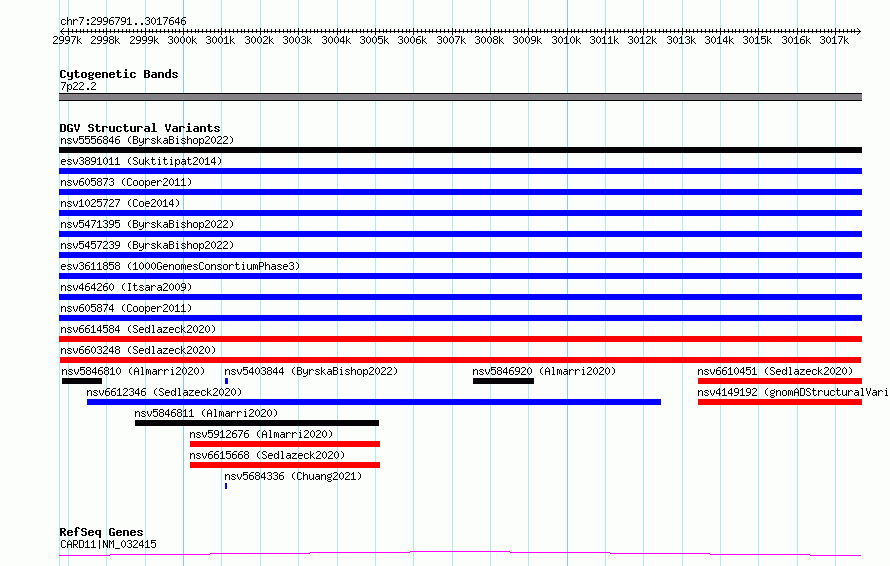Select esv3611858 (1000GenomesConsortiumPhase3) label
Screen dimensions: 890x566
pos(180,266)
